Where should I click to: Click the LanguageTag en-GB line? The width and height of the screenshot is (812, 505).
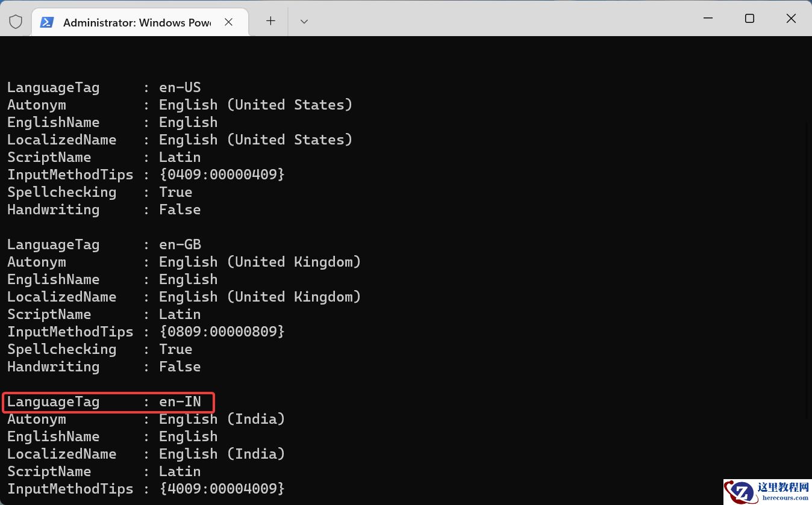tap(104, 244)
